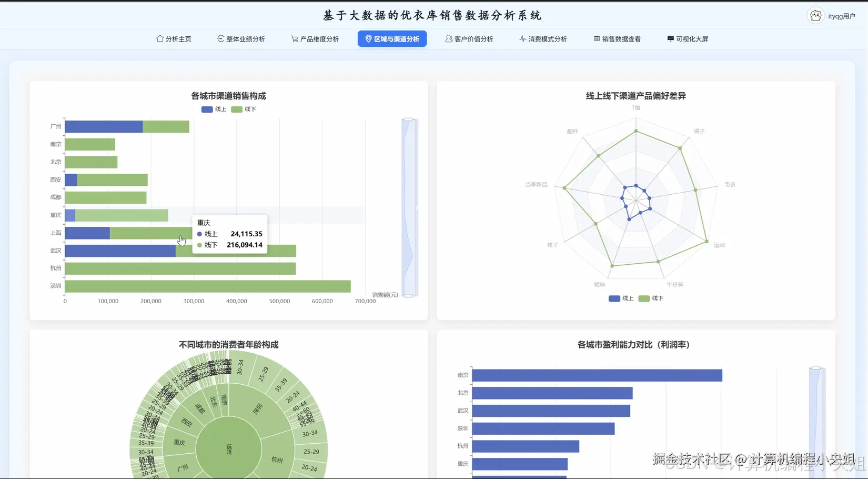Click 西安 segment in sunburst chart
The image size is (868, 479).
click(x=187, y=423)
